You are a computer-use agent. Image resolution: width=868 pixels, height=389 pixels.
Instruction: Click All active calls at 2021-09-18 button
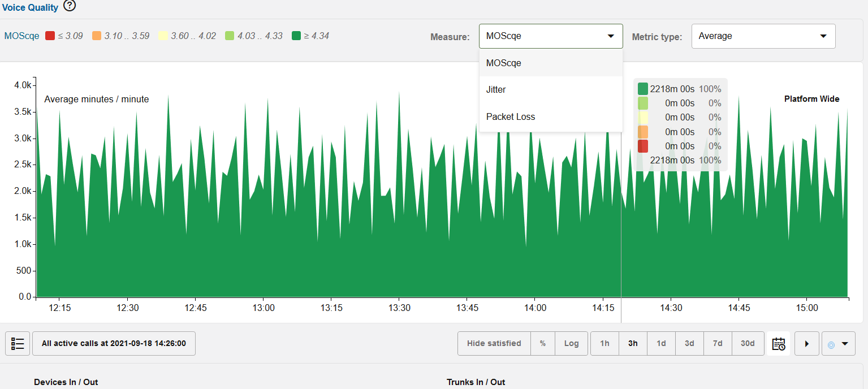[x=114, y=343]
